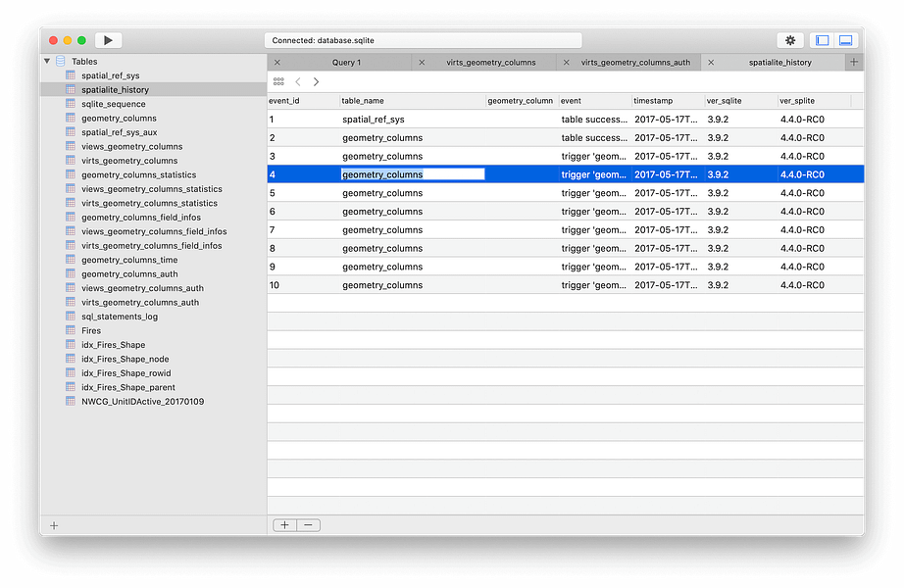The height and width of the screenshot is (588, 904).
Task: Sort by table_name column header
Action: tap(413, 101)
